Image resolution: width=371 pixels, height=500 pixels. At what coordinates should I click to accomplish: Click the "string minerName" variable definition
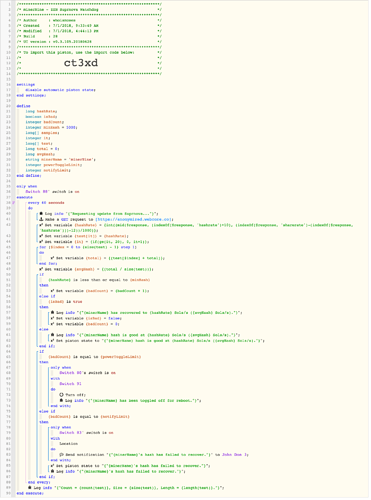click(x=61, y=160)
